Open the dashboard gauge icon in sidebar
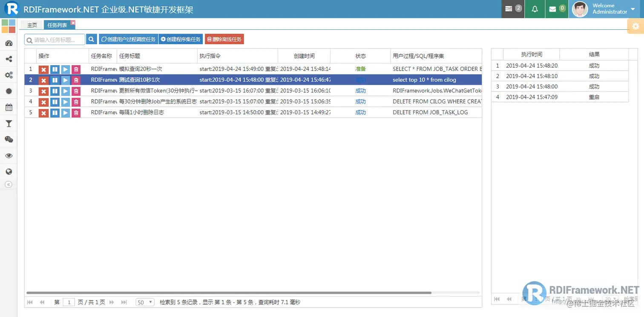644x317 pixels. (x=9, y=43)
